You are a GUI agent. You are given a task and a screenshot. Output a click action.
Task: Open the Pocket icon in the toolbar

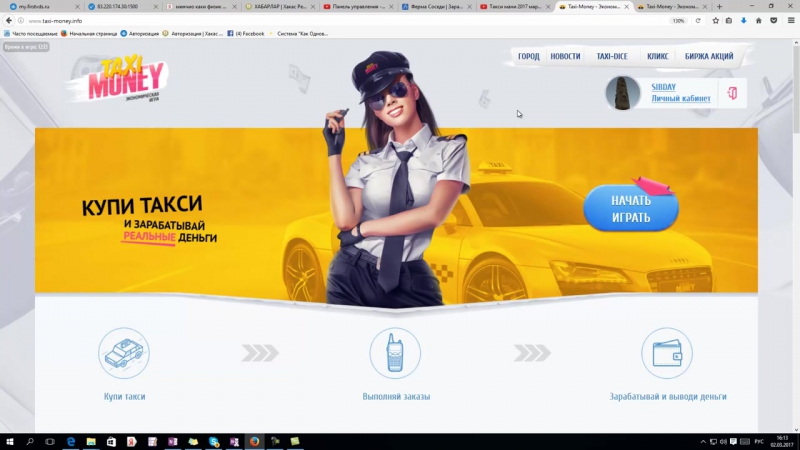pos(773,21)
